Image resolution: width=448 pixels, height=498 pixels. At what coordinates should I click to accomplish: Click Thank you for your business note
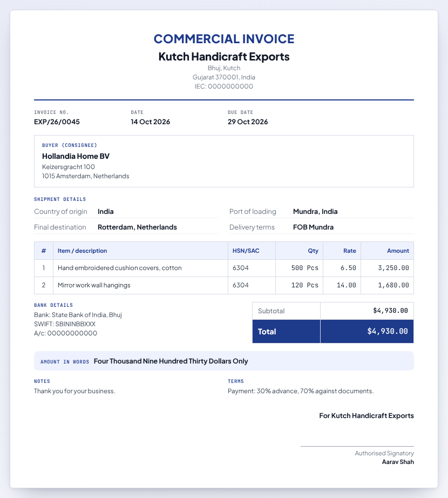point(74,391)
